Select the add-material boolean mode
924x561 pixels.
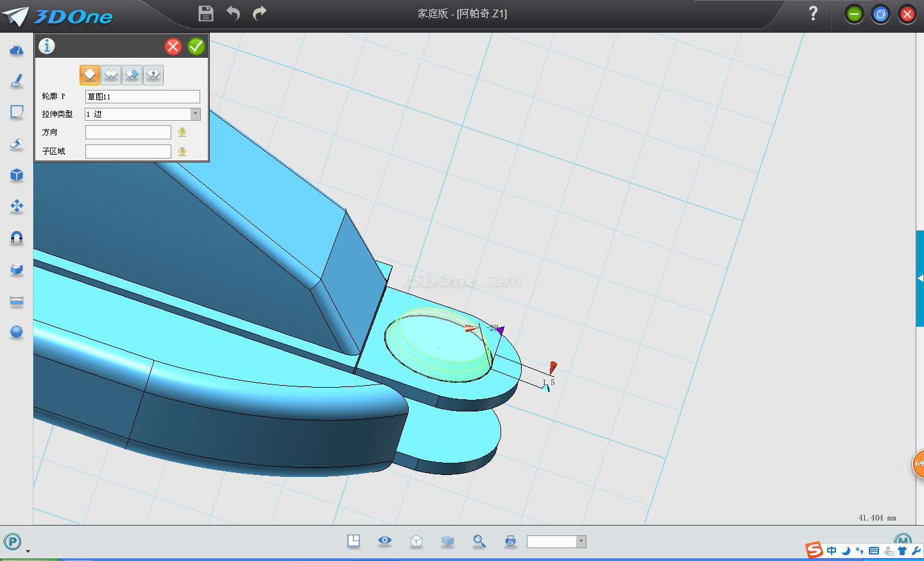click(x=111, y=75)
